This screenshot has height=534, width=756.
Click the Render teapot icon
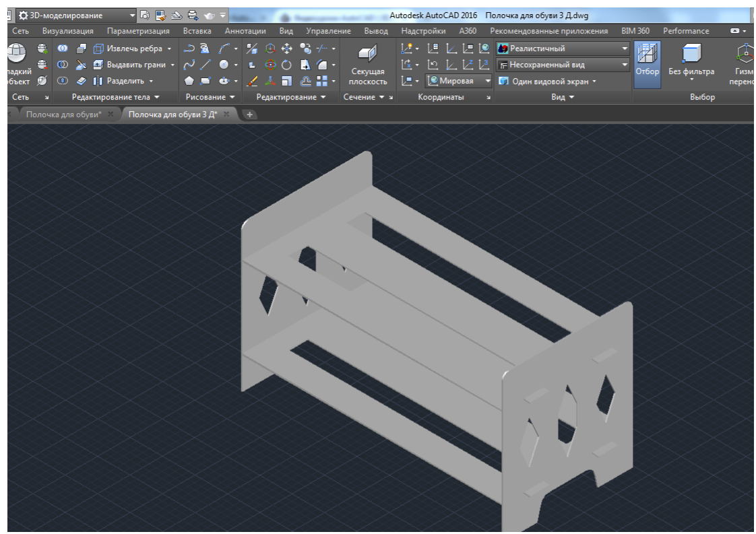(x=209, y=15)
